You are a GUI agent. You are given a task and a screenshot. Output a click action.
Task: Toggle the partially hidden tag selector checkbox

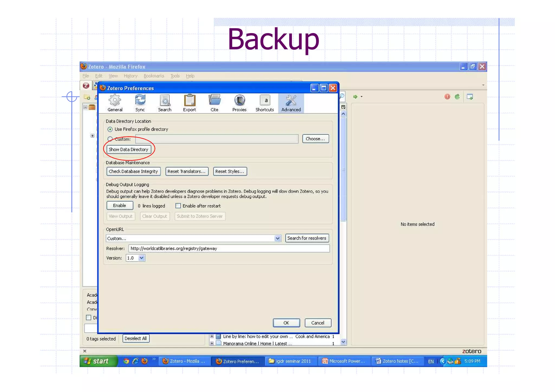[89, 318]
